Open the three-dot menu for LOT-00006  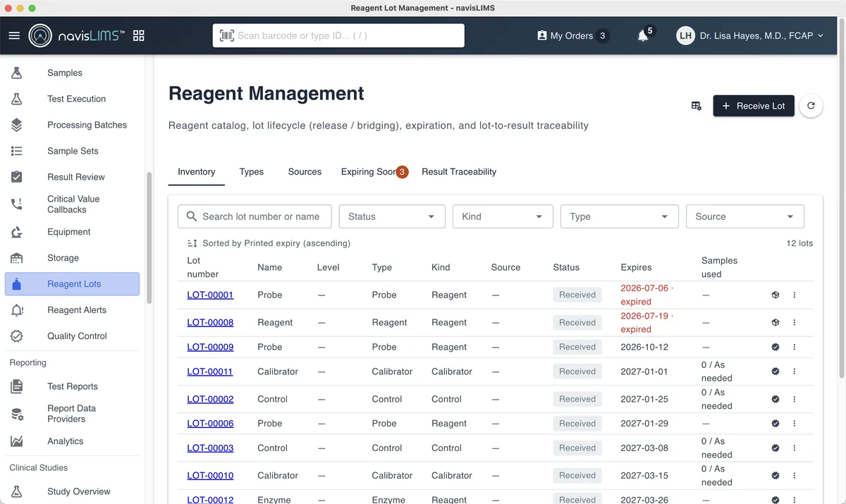(795, 424)
